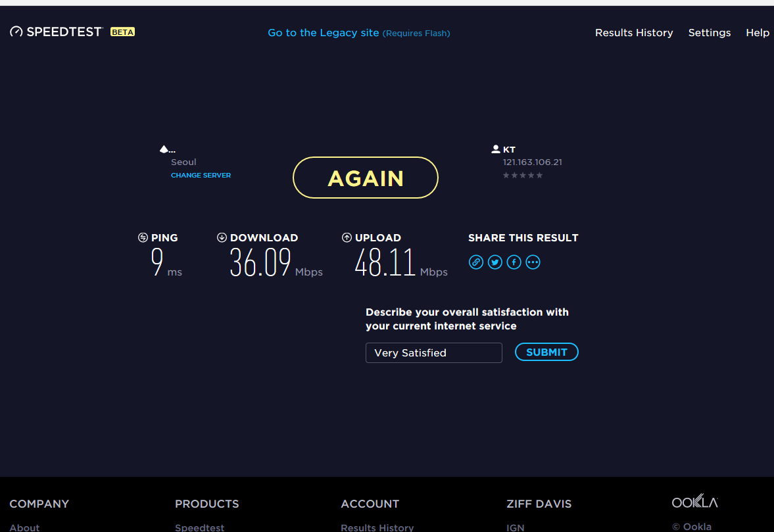Click the Speedtest gauge logo icon
The image size is (774, 532).
click(x=16, y=32)
